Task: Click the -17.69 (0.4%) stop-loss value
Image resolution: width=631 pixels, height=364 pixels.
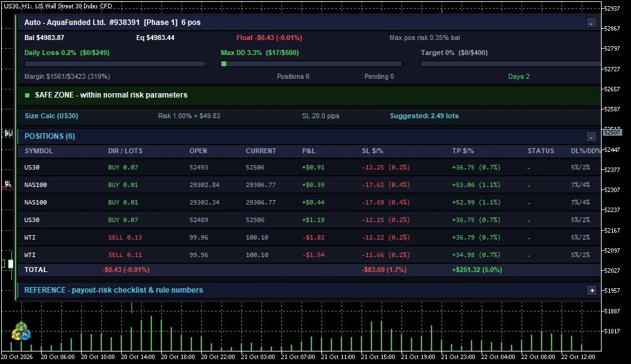Action: [385, 203]
